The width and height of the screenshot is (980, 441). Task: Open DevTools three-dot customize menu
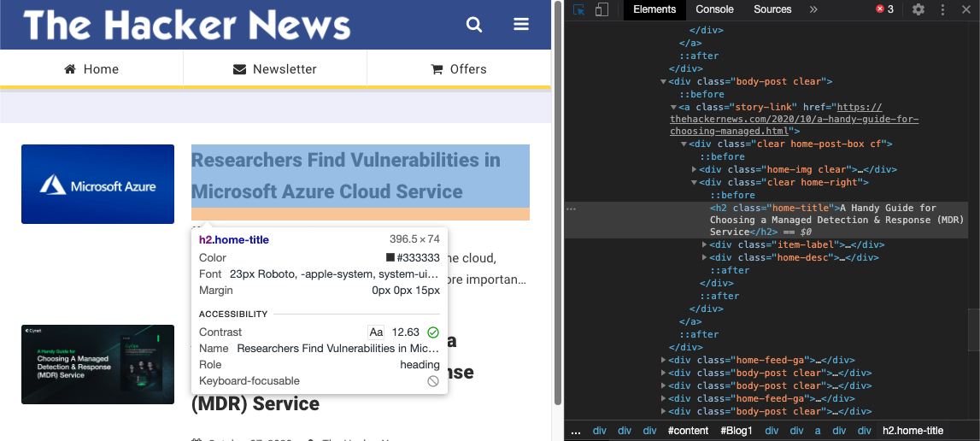942,9
